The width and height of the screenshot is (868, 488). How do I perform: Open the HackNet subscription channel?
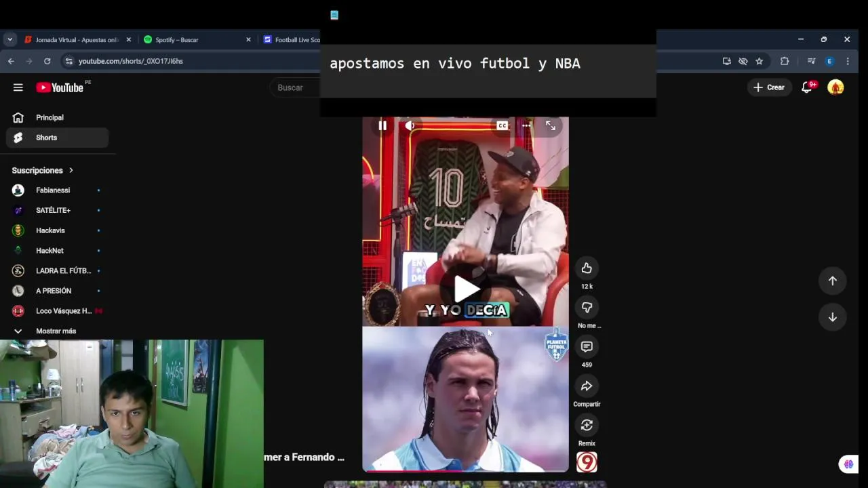[x=58, y=251]
